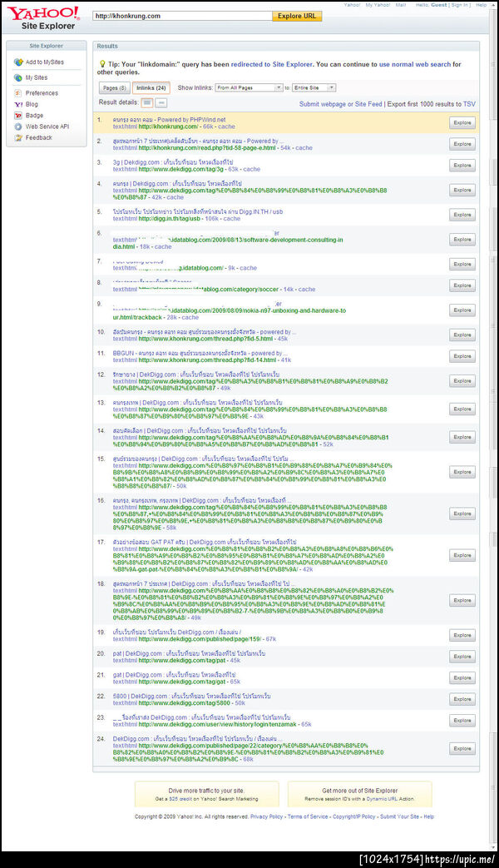
Task: Click the Add to MySites globe icon
Action: point(18,62)
